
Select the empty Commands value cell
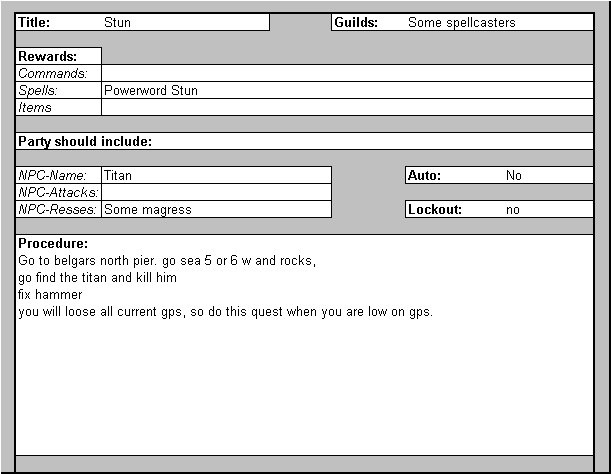[x=347, y=73]
